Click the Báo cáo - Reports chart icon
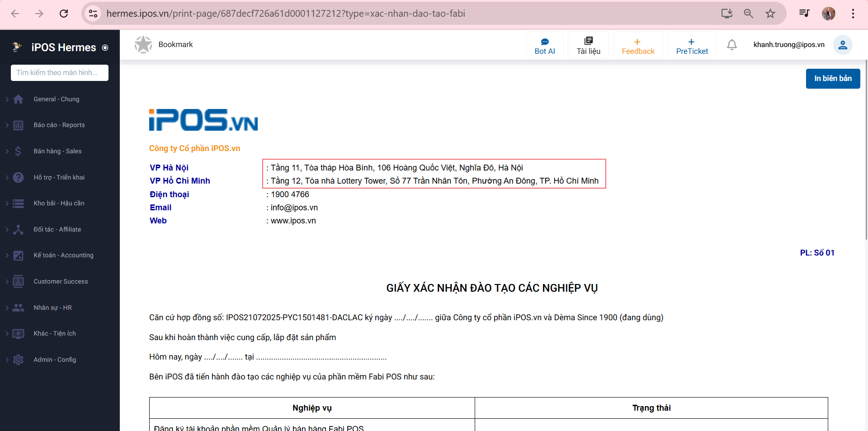The height and width of the screenshot is (431, 868). [x=18, y=125]
